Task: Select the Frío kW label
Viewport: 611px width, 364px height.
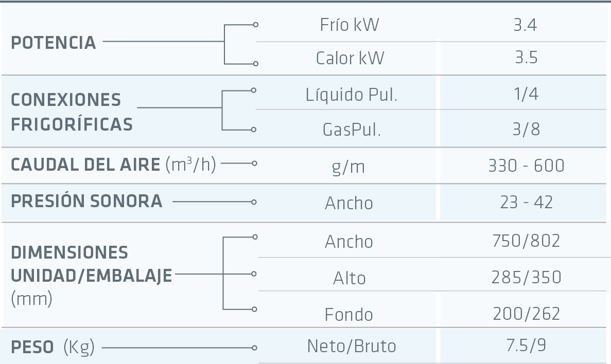Action: point(350,25)
